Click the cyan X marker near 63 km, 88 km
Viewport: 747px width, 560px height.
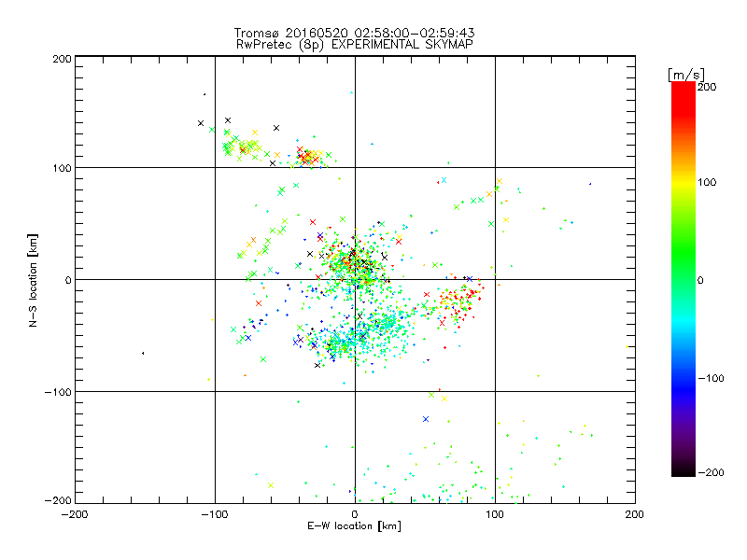(444, 180)
